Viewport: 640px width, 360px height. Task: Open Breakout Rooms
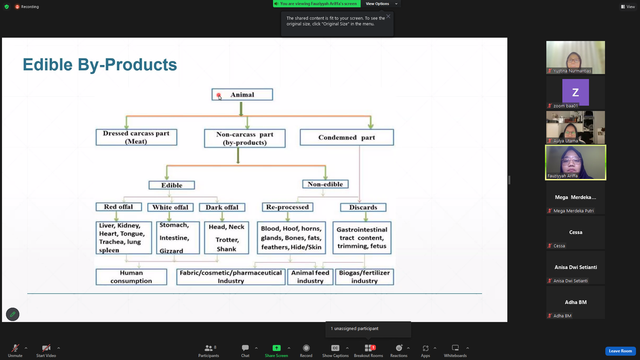tap(369, 350)
